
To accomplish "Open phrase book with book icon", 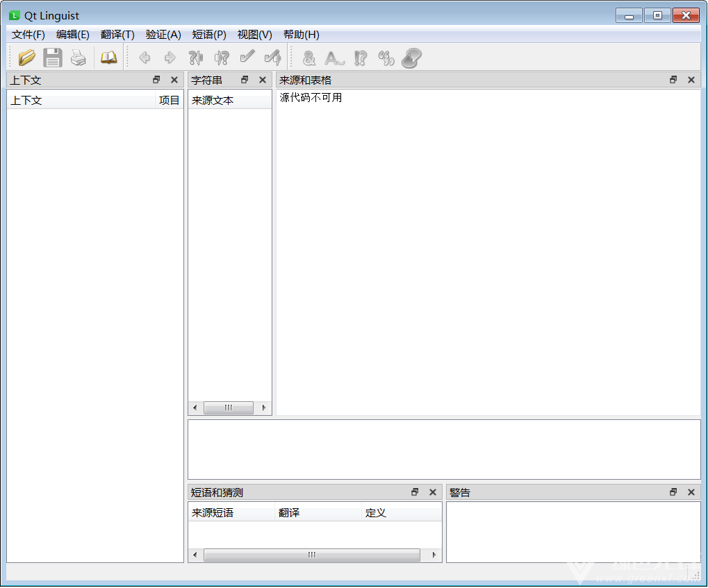I will click(108, 58).
